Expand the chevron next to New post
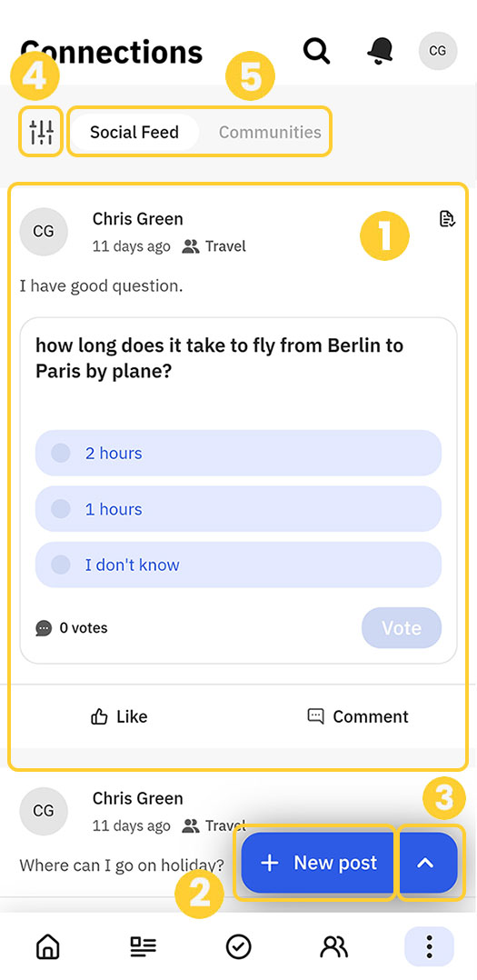The height and width of the screenshot is (980, 477). point(427,863)
